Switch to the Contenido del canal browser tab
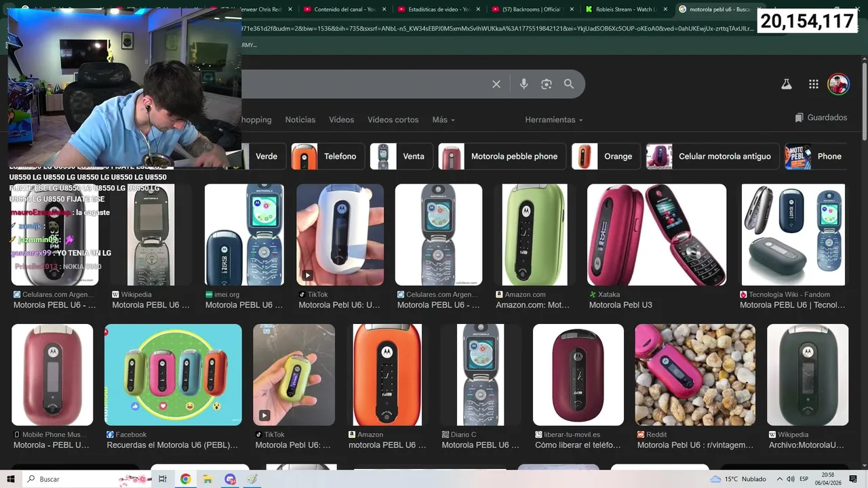Viewport: 868px width, 488px height. click(346, 9)
